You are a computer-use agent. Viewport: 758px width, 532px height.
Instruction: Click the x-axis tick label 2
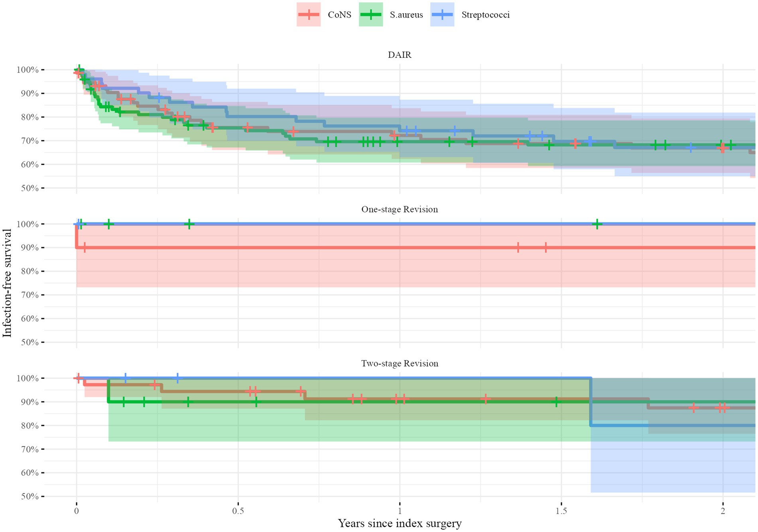click(723, 511)
